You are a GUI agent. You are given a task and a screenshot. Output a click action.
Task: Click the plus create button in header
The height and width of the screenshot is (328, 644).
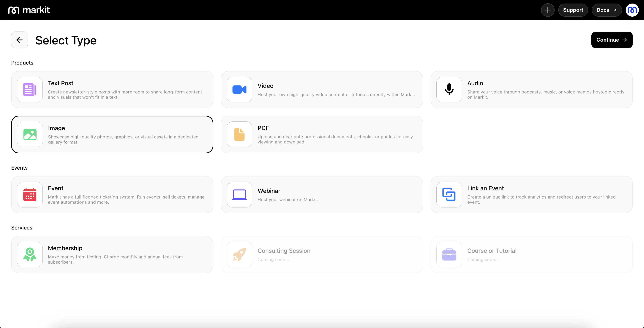pyautogui.click(x=547, y=10)
